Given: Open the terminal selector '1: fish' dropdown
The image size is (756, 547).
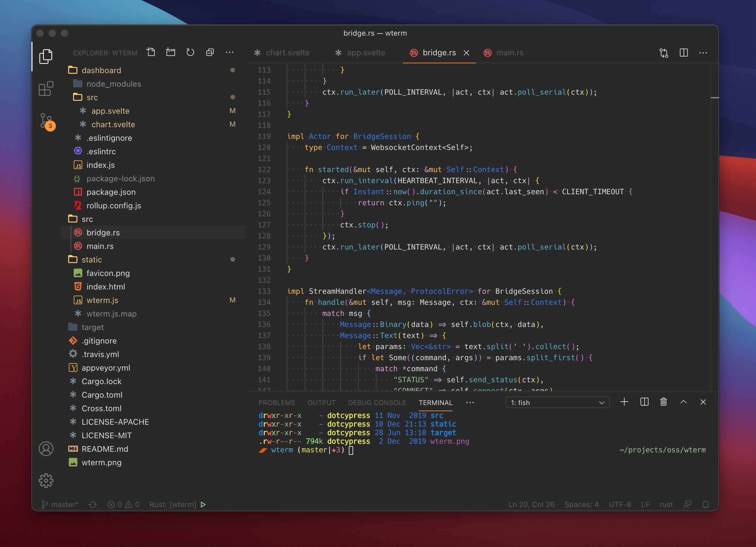Looking at the screenshot, I should (557, 402).
